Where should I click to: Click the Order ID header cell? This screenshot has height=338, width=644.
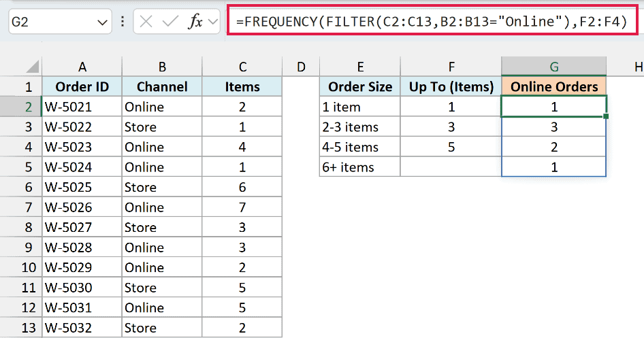coord(82,86)
